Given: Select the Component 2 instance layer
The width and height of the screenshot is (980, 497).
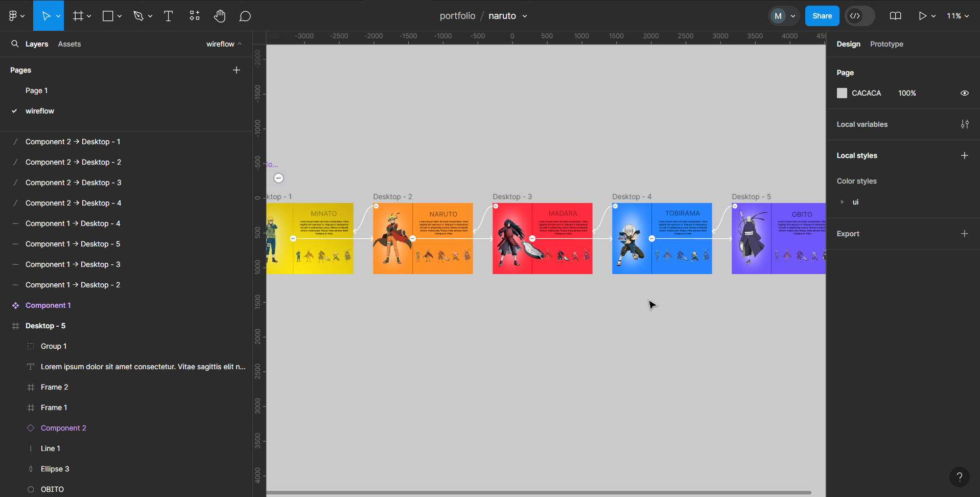Looking at the screenshot, I should [x=63, y=428].
